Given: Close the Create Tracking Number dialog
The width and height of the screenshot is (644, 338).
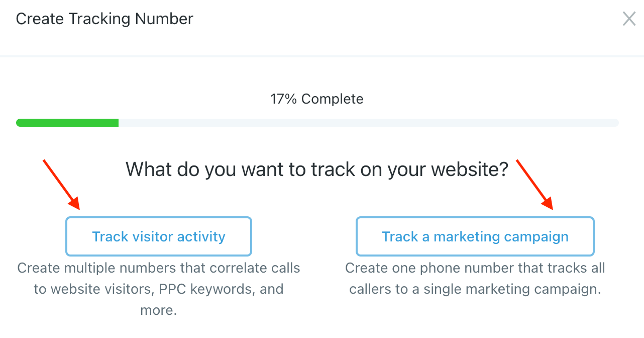Looking at the screenshot, I should tap(629, 19).
